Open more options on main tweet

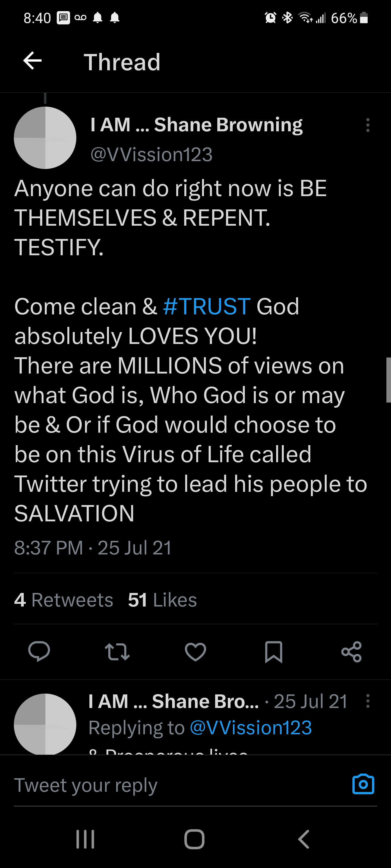pos(368,125)
